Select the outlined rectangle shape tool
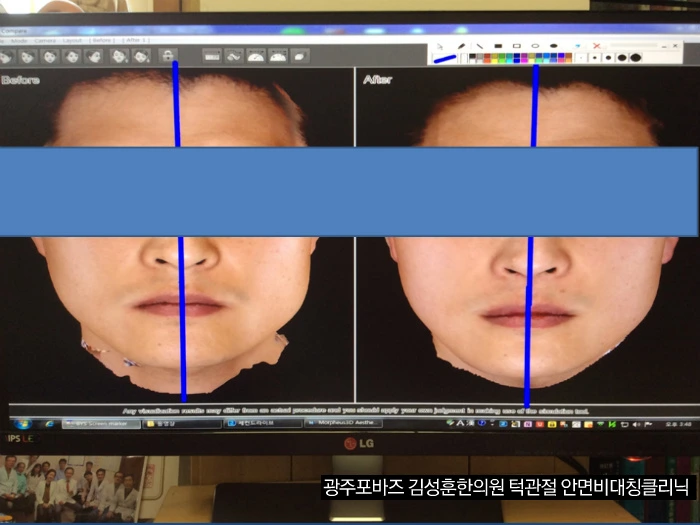 (517, 46)
